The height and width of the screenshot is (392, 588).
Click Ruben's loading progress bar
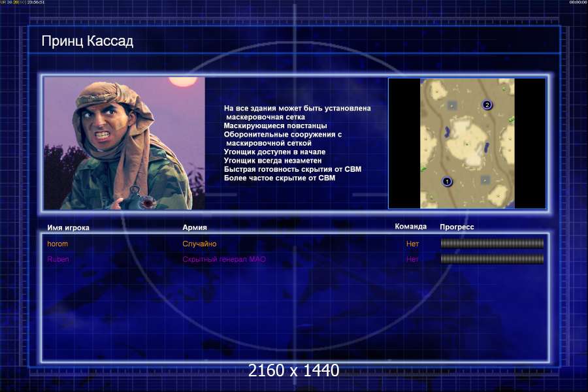point(492,259)
